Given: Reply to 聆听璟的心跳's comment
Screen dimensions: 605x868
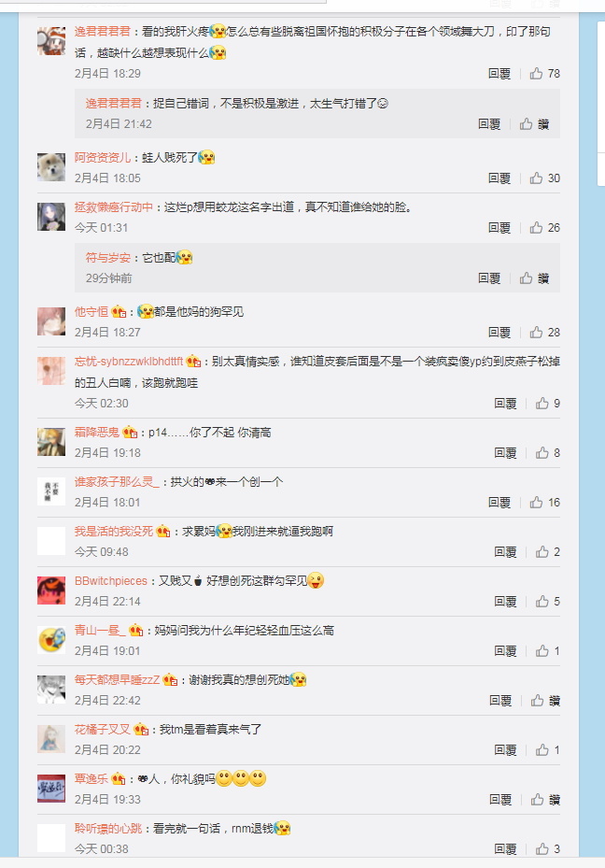Looking at the screenshot, I should [505, 848].
